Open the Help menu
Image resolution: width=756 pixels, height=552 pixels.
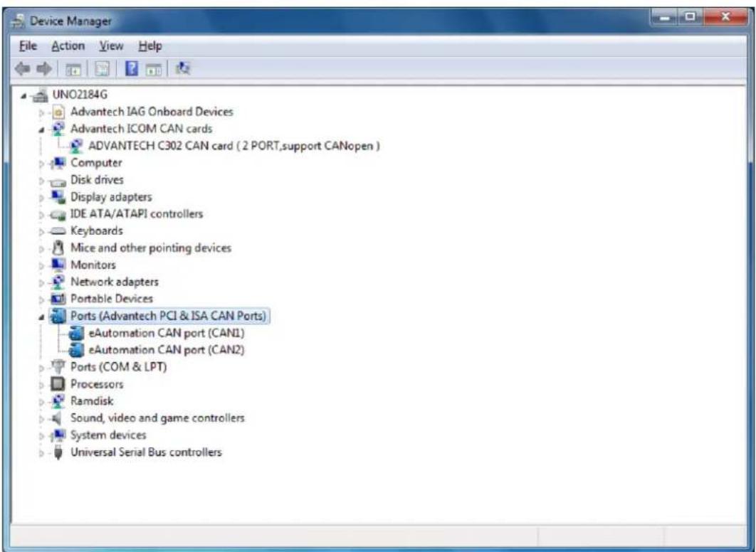coord(150,46)
